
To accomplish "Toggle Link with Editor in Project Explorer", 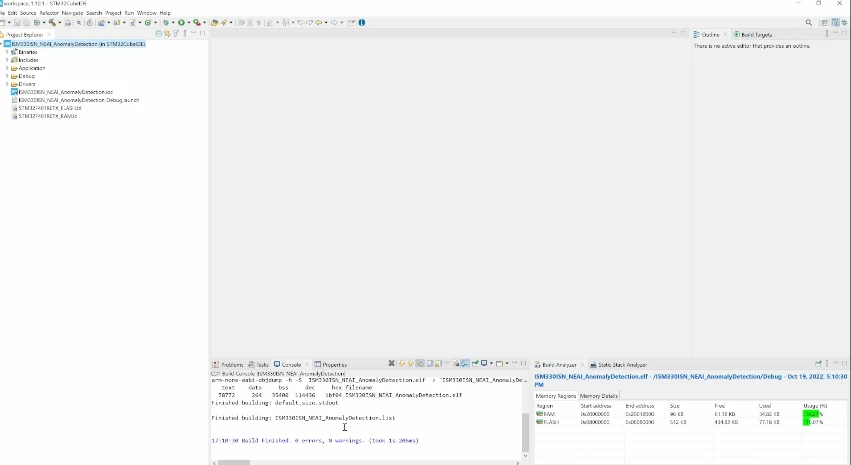I will click(x=167, y=34).
